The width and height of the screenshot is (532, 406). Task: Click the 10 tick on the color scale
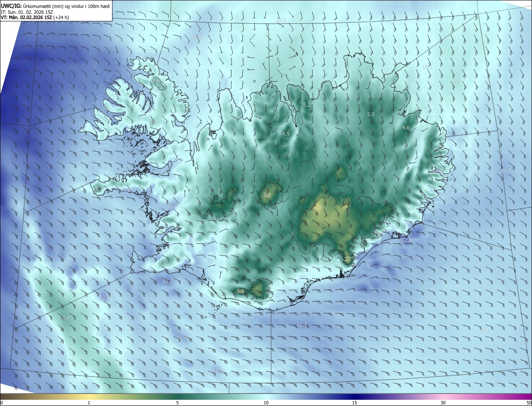(266, 403)
